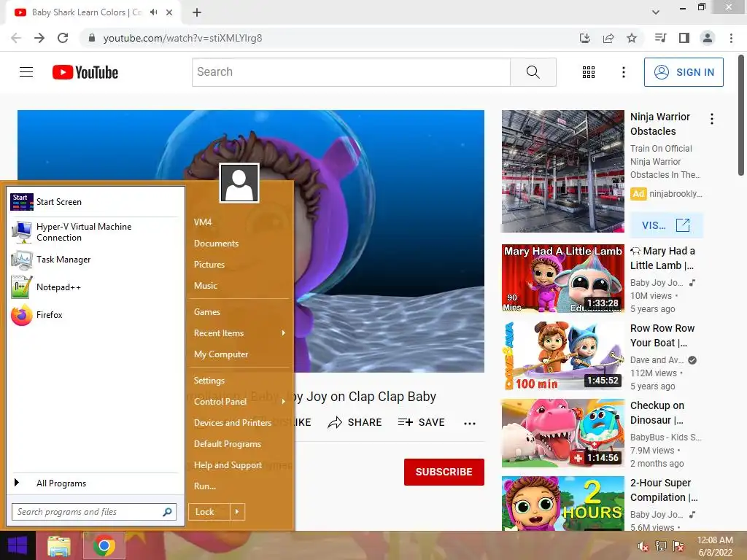
Task: Open Documents in Start menu
Action: [216, 244]
